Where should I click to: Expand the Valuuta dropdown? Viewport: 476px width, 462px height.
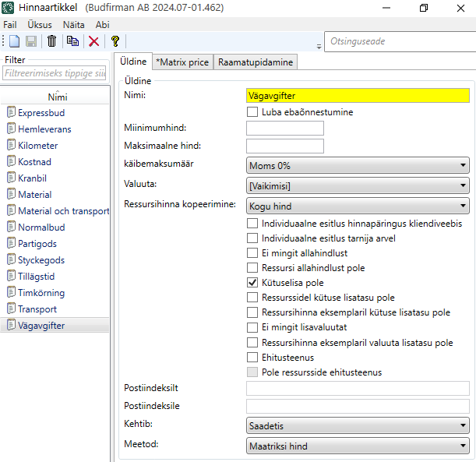click(358, 185)
